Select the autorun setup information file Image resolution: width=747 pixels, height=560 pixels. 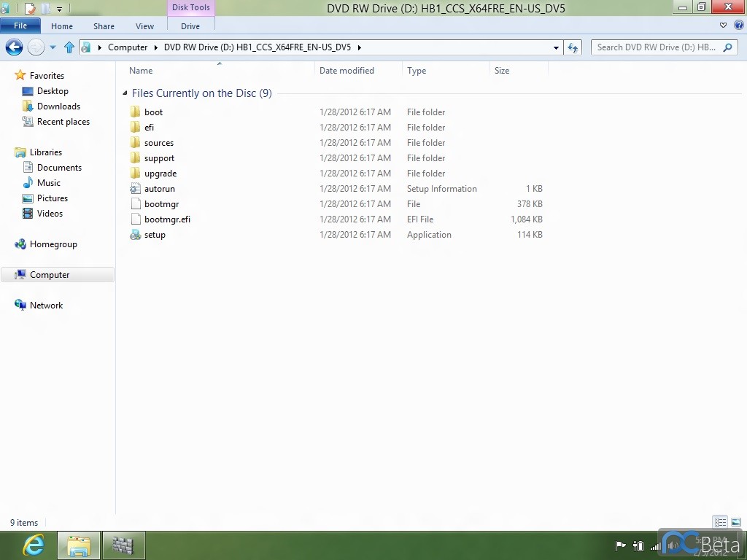[x=159, y=189]
